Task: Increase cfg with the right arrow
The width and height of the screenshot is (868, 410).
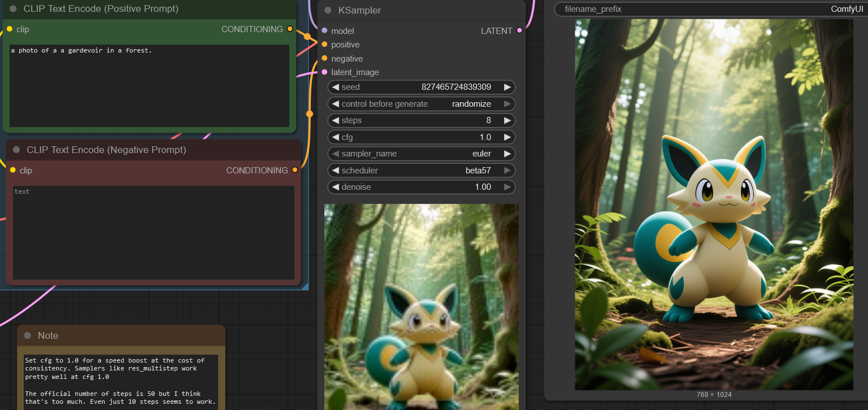Action: [x=507, y=137]
